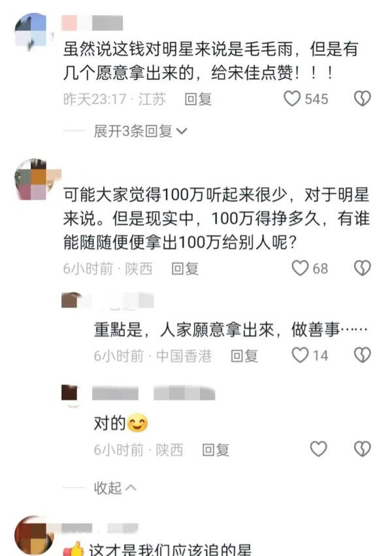Tap 回复 on the 中国香港 reply
Viewport: 392px width, 556px height.
coord(244,355)
